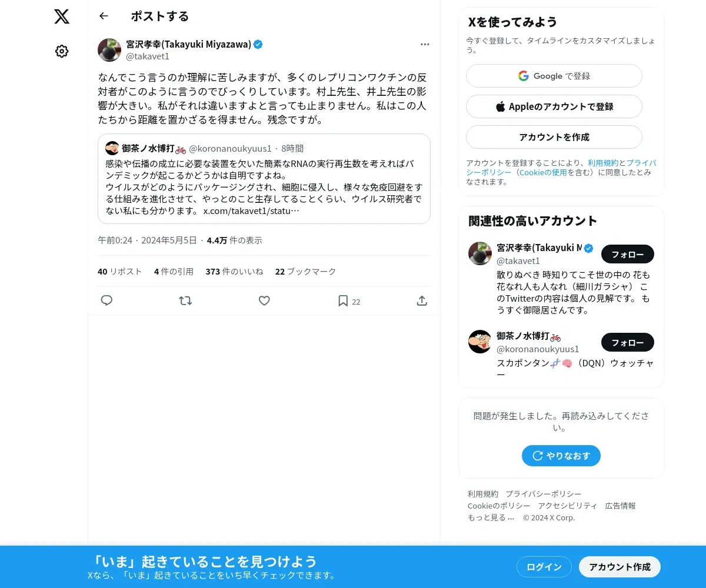Open the three-dot more options menu
This screenshot has height=588, width=706.
coord(425,44)
